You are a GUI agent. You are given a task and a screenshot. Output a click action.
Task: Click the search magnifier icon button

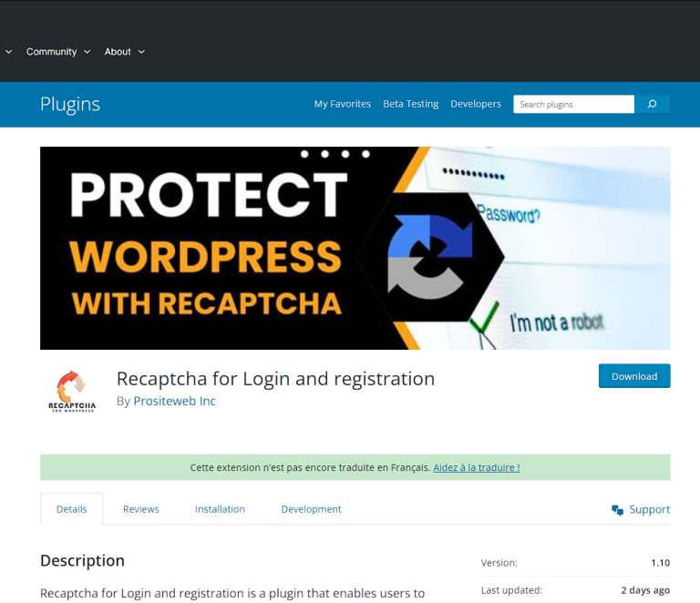pos(652,104)
